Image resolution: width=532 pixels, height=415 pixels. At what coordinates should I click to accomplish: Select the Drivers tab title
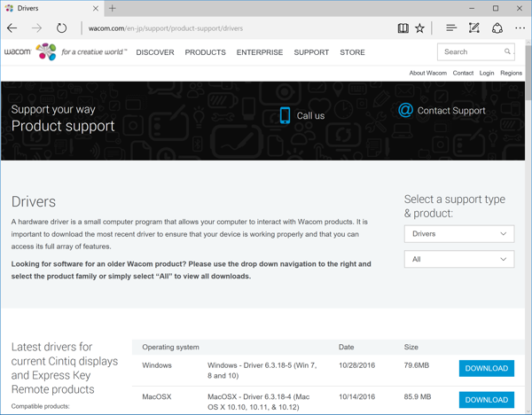(x=27, y=8)
